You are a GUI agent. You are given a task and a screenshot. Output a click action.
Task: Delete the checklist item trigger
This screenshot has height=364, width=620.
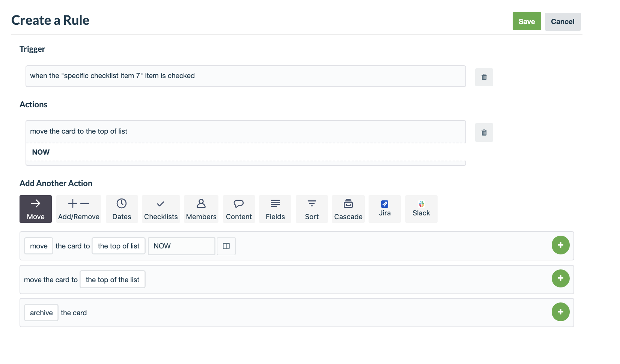coord(484,77)
